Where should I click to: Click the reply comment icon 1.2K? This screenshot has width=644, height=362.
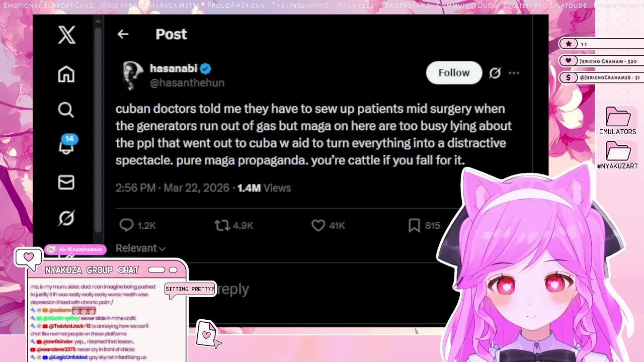point(137,225)
